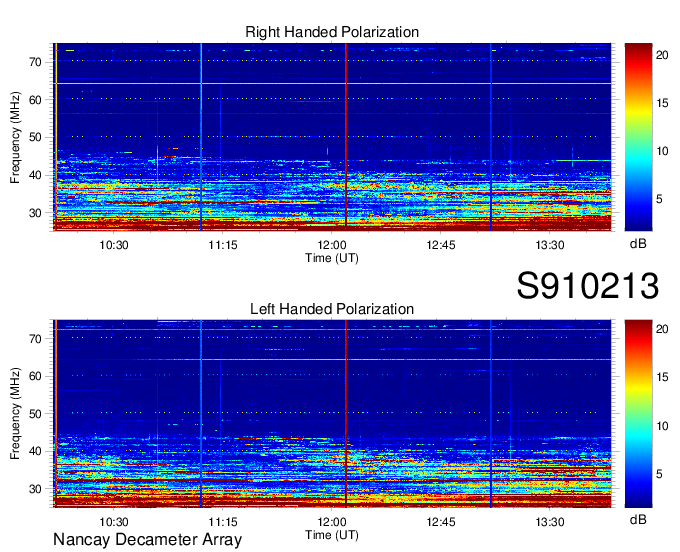The width and height of the screenshot is (680, 552).
Task: Click the 11:15 tick label on top plot
Action: tap(223, 245)
